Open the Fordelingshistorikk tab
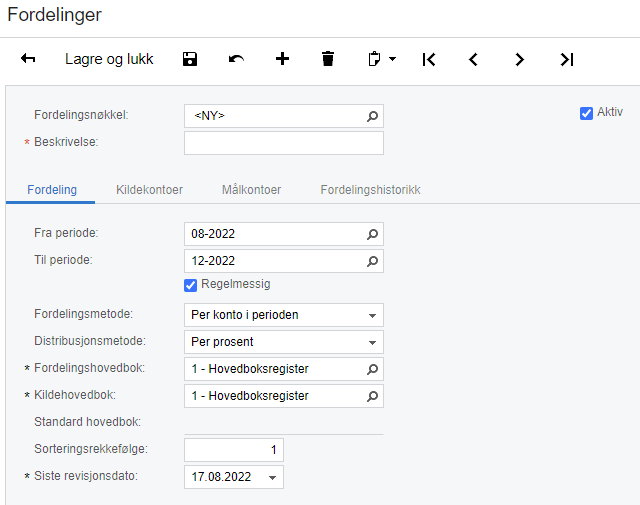640x505 pixels. [370, 190]
